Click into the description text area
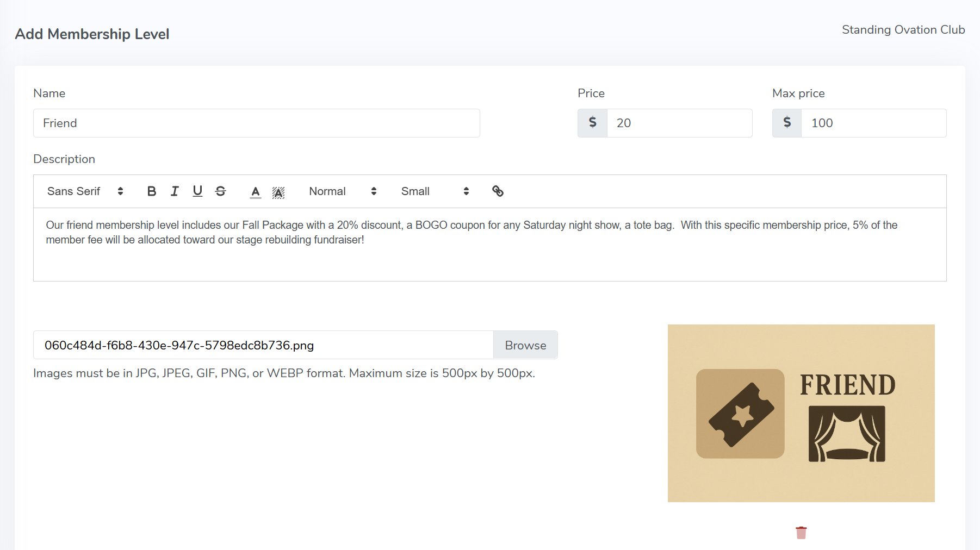Viewport: 980px width, 550px height. 490,245
